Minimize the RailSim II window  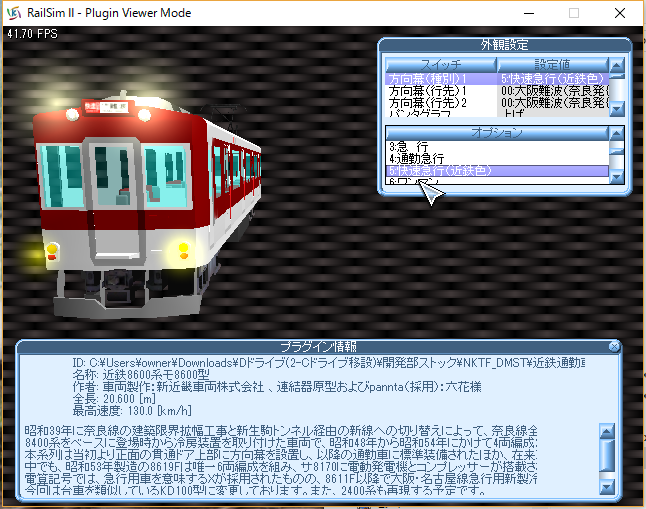pyautogui.click(x=529, y=13)
